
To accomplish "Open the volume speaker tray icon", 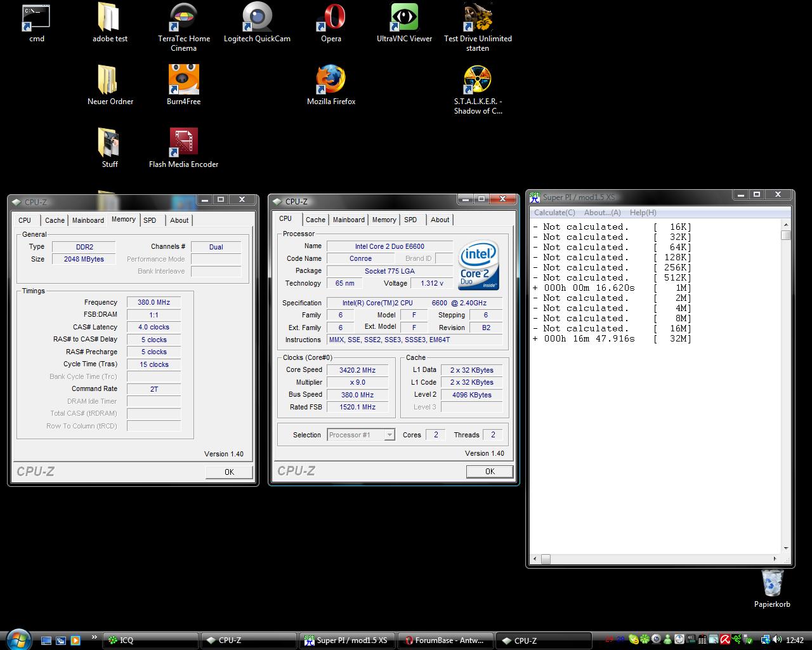I will (776, 640).
